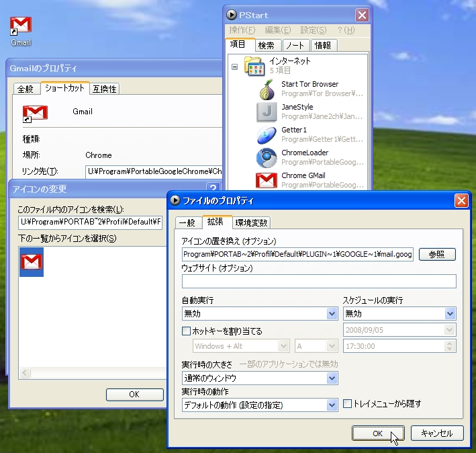The height and width of the screenshot is (453, 476).
Task: Select JaneStyle entry text in PStart
Action: click(297, 107)
